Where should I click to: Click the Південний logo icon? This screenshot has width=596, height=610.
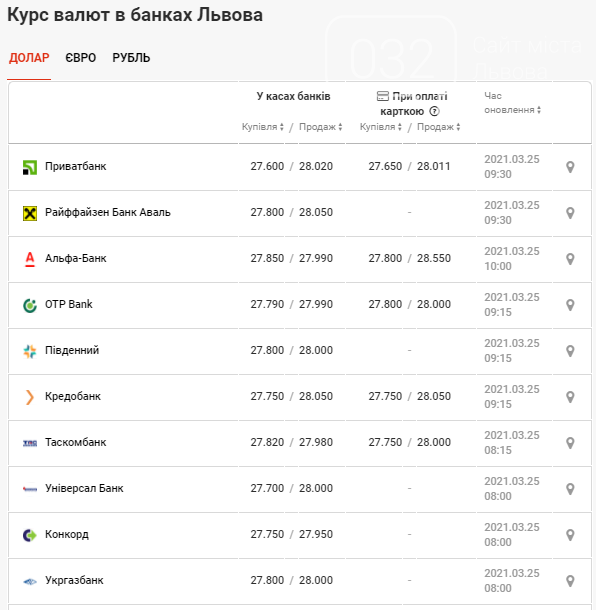(30, 351)
